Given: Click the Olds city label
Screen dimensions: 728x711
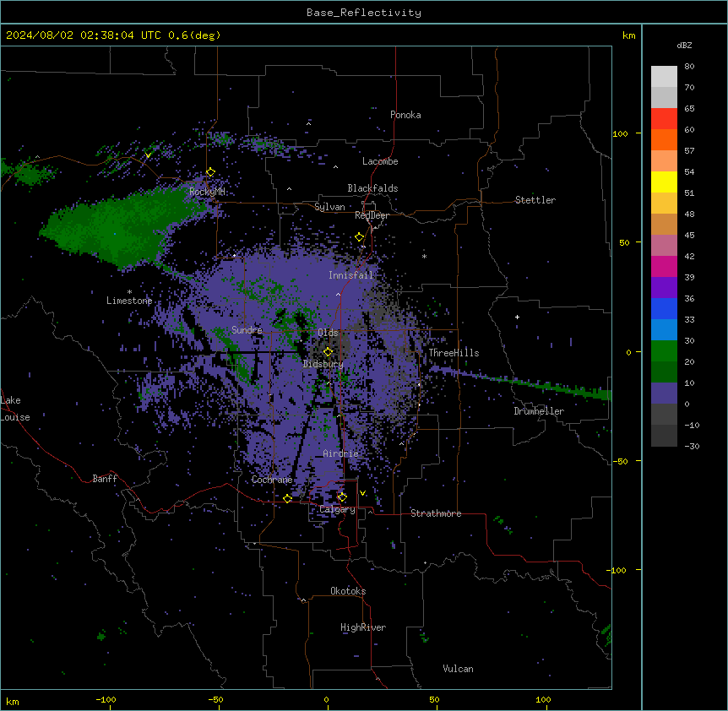Looking at the screenshot, I should 328,333.
